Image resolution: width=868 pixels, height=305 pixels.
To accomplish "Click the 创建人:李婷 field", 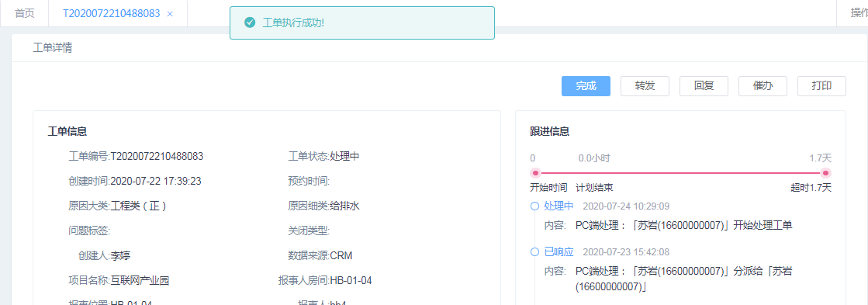I will point(105,256).
